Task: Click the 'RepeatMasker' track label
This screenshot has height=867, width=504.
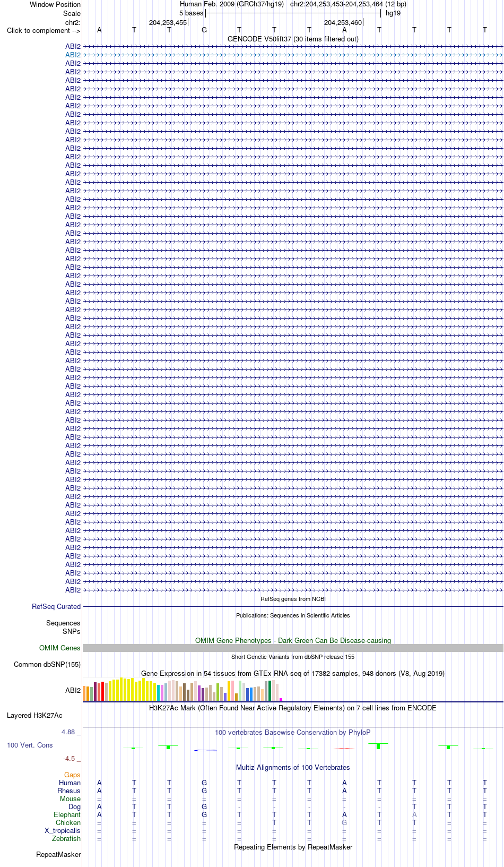Action: pos(58,854)
